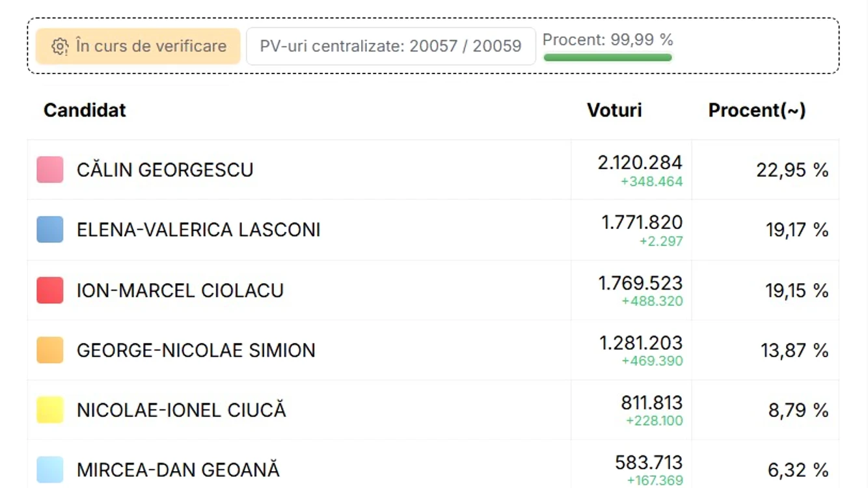This screenshot has width=868, height=488.
Task: Sort by the Voturi column header
Action: [x=614, y=110]
